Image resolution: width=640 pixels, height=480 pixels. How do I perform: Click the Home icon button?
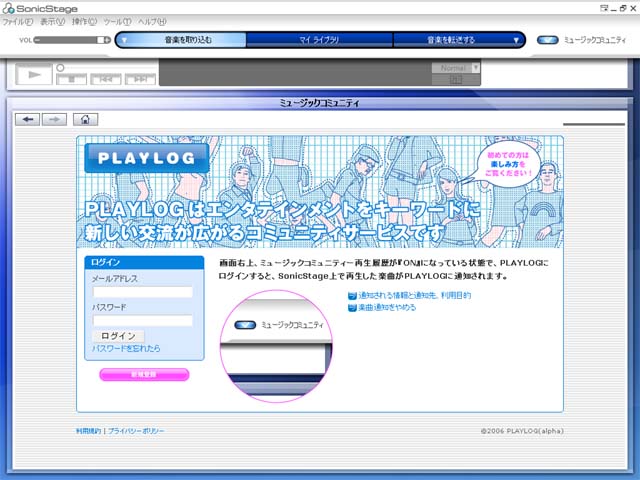coord(85,120)
